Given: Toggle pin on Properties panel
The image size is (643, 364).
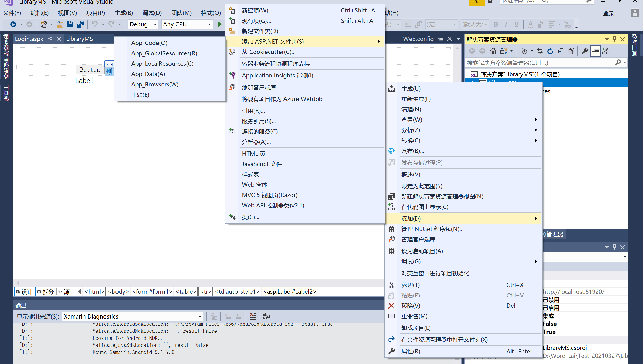Looking at the screenshot, I should click(x=614, y=247).
